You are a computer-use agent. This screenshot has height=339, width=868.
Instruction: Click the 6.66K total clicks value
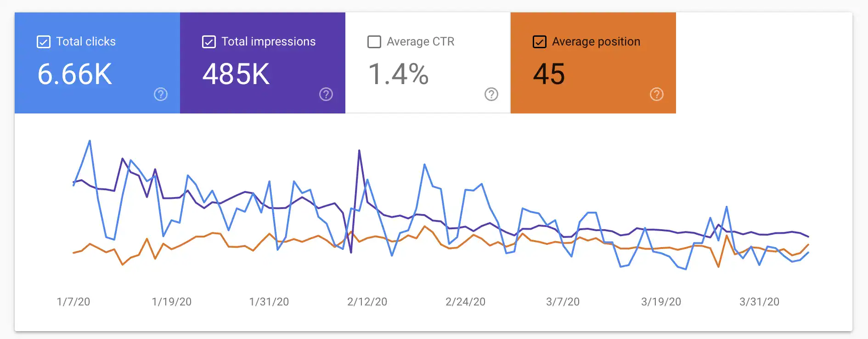click(75, 74)
